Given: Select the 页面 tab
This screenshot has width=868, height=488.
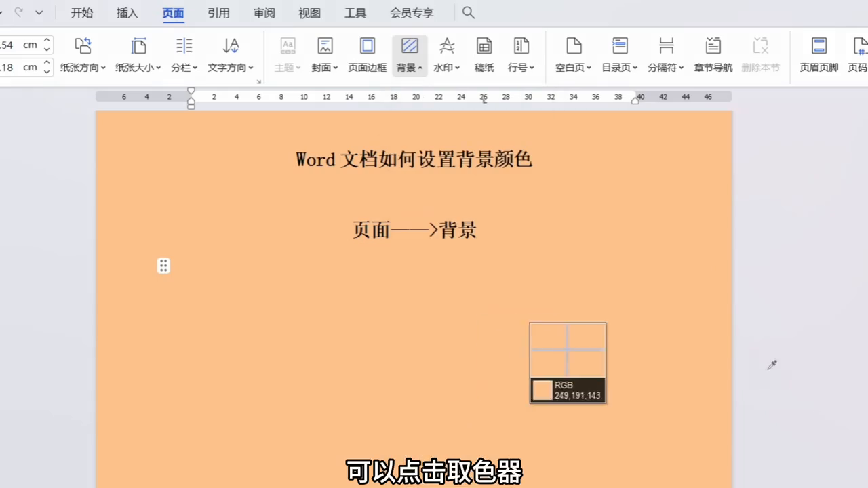Looking at the screenshot, I should coord(173,13).
